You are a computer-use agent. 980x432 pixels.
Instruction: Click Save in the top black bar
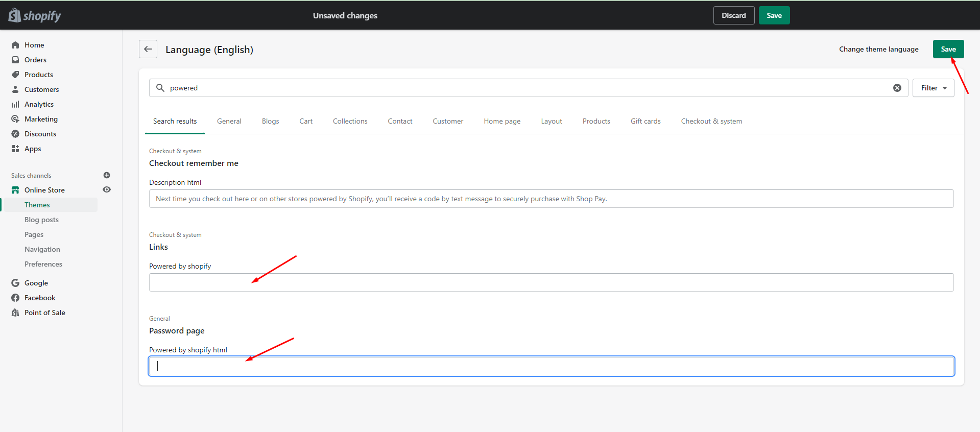point(774,15)
